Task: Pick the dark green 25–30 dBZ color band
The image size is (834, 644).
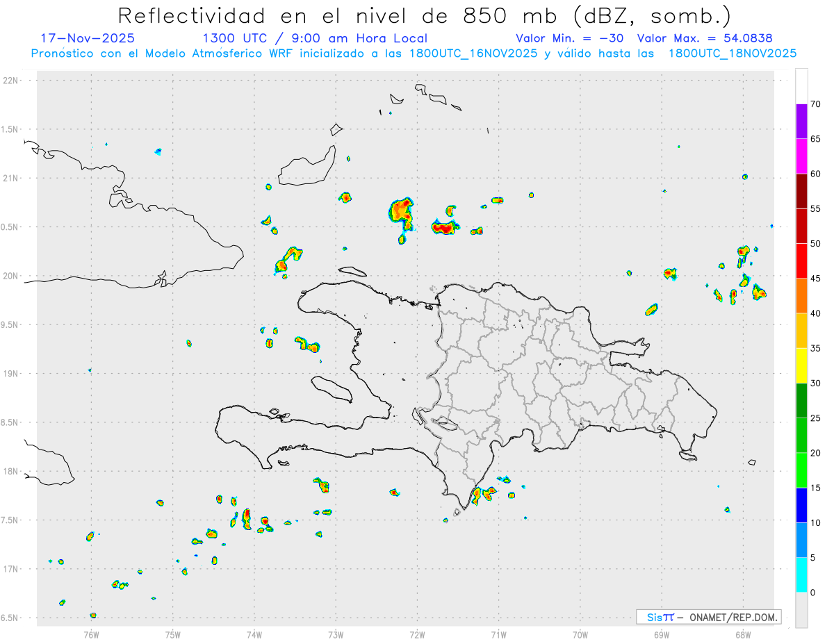Action: [x=801, y=400]
